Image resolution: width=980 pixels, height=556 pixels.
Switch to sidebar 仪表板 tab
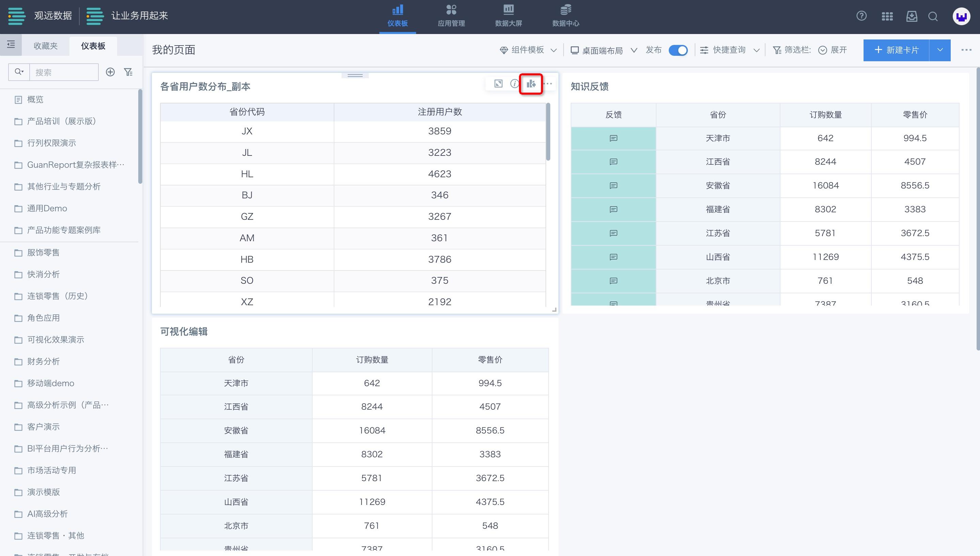[93, 46]
